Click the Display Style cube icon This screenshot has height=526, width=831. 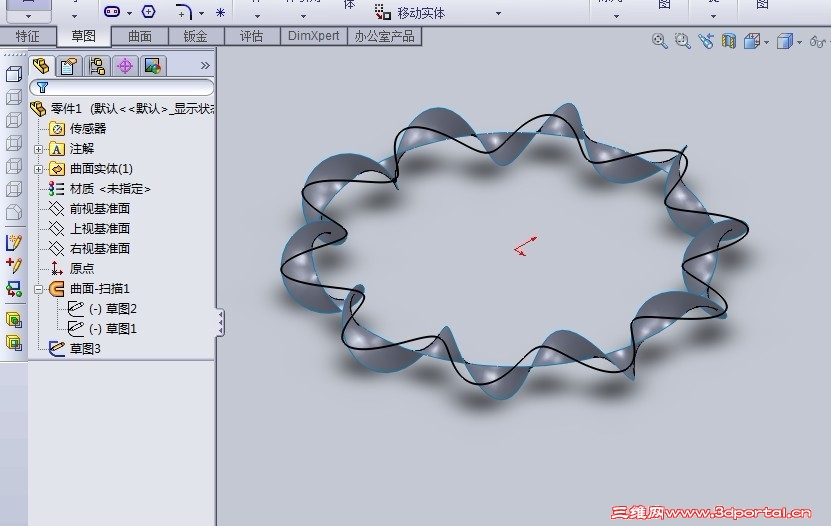pyautogui.click(x=784, y=41)
